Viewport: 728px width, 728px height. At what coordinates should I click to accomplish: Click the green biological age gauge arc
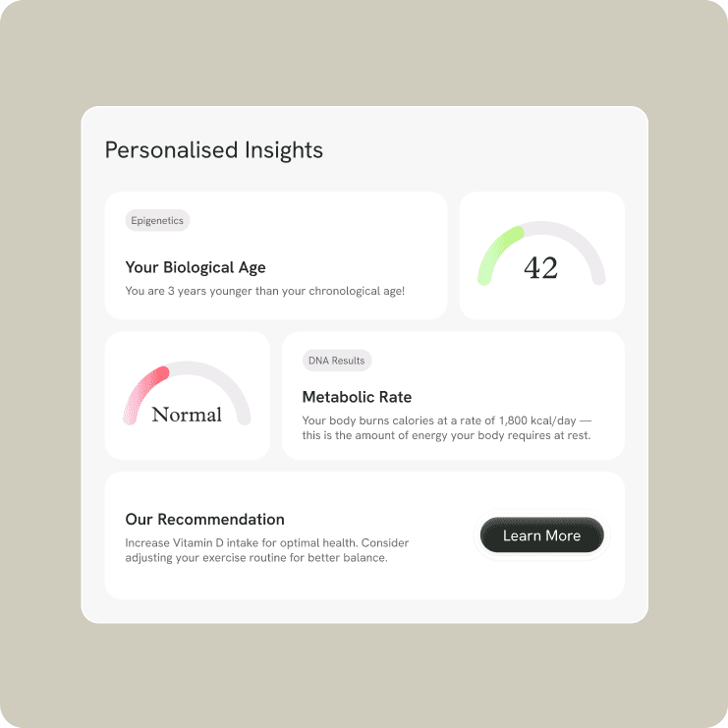click(497, 252)
